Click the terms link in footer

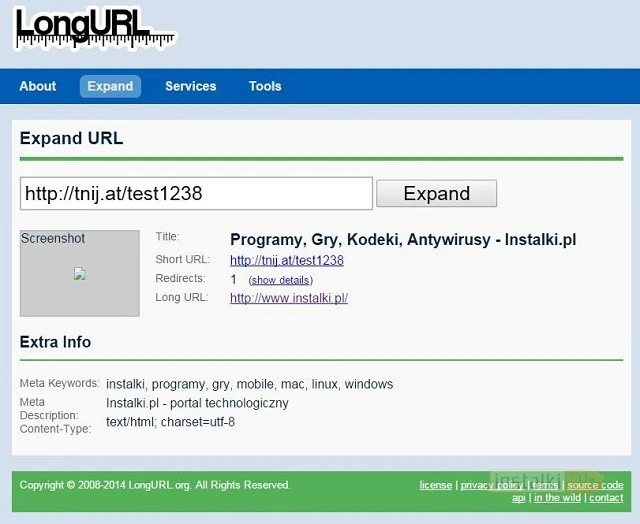point(545,485)
